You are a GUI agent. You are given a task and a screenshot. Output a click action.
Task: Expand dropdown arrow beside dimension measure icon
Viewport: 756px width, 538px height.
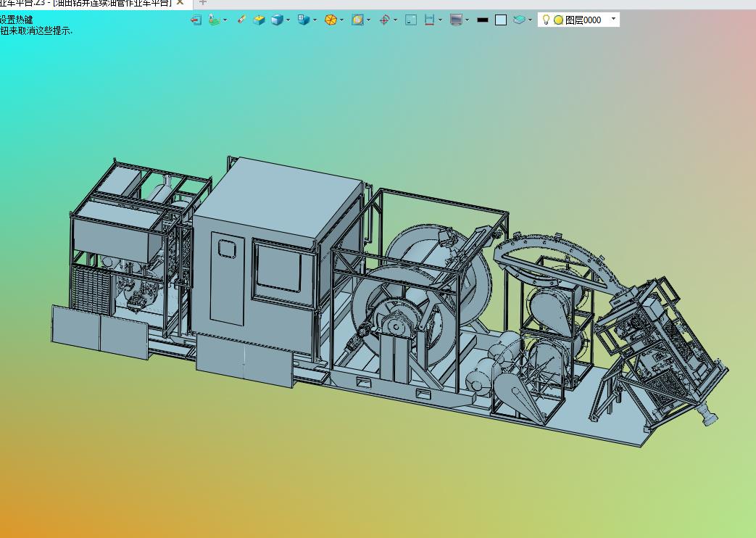[x=440, y=20]
